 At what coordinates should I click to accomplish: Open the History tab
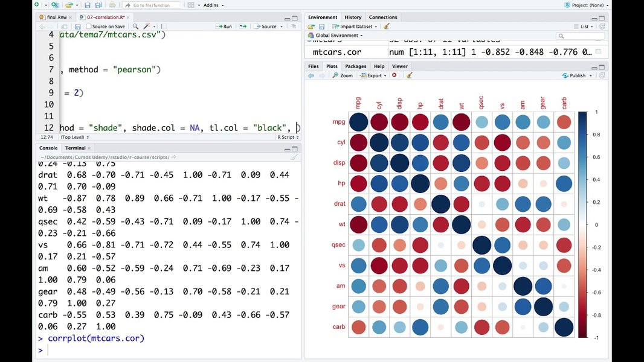pyautogui.click(x=352, y=17)
